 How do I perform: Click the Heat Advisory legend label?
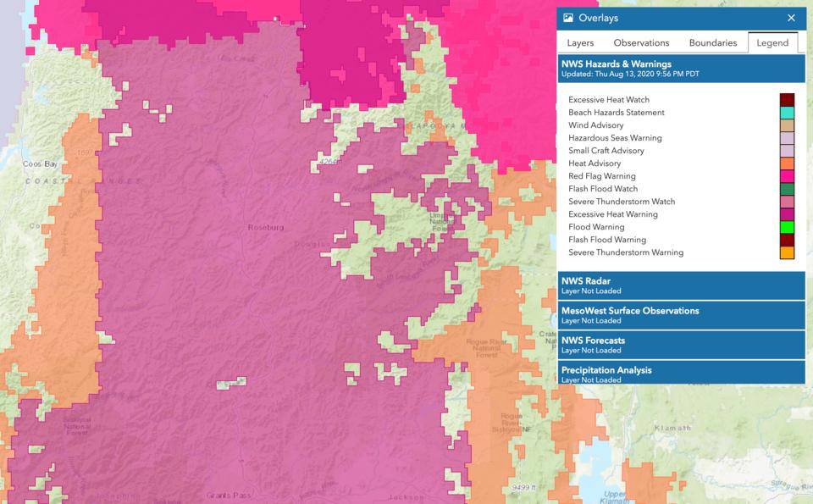(595, 163)
